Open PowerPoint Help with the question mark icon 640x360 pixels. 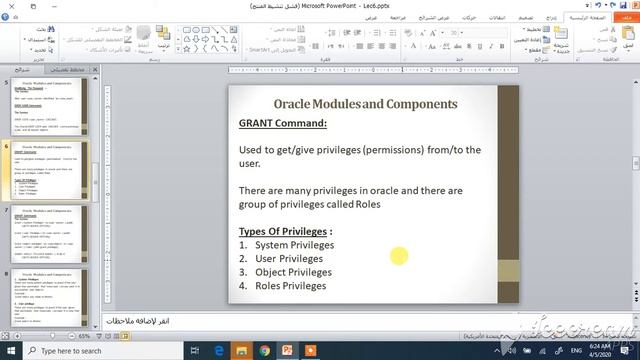pyautogui.click(x=5, y=17)
